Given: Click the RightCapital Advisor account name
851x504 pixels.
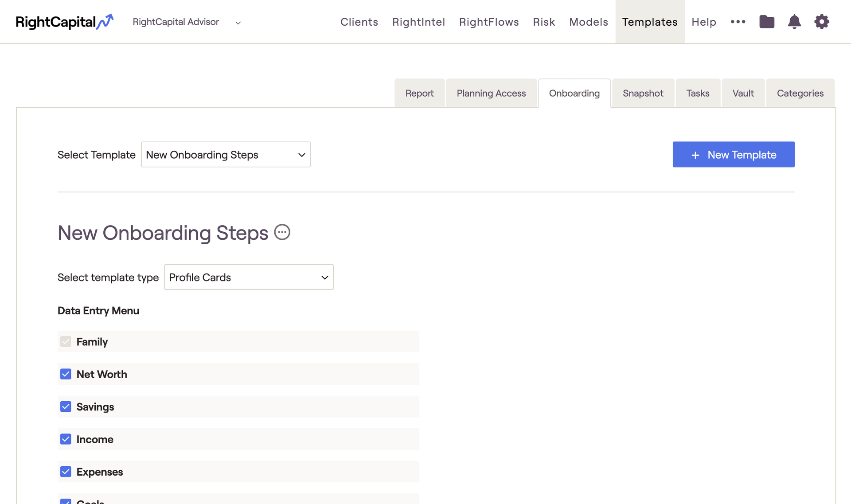Looking at the screenshot, I should [x=176, y=22].
